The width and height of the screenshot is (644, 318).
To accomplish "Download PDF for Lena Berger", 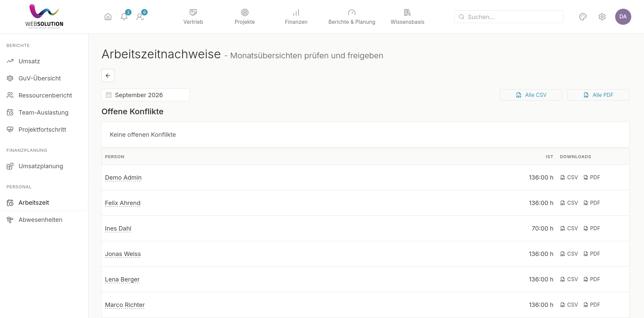I will tap(592, 279).
